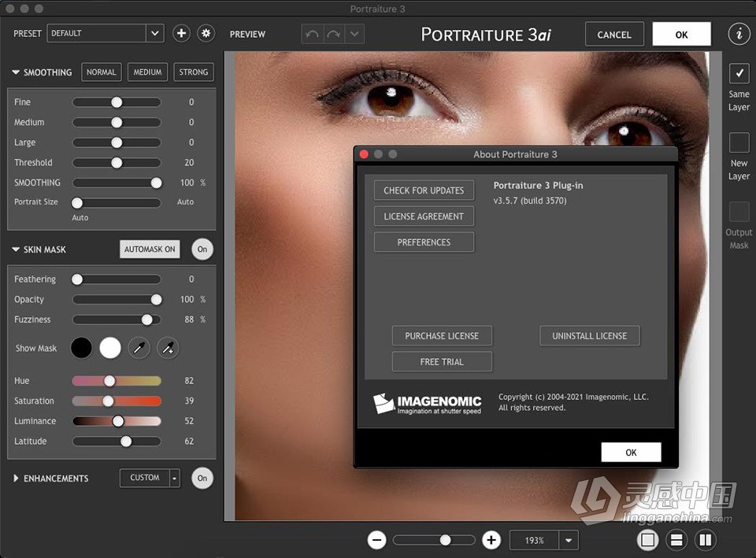Screen dimensions: 756x558
Task: Open Enhancements Custom dropdown arrow
Action: (175, 478)
